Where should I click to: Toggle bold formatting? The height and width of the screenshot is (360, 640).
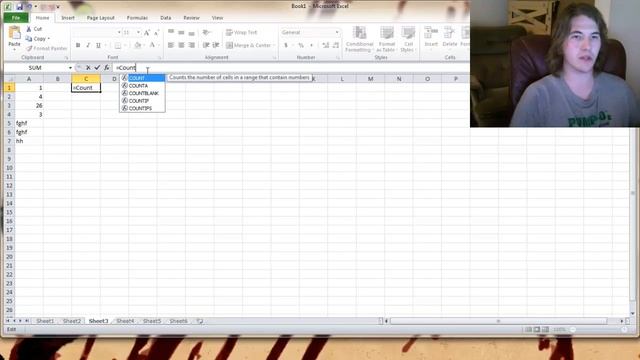(x=78, y=45)
